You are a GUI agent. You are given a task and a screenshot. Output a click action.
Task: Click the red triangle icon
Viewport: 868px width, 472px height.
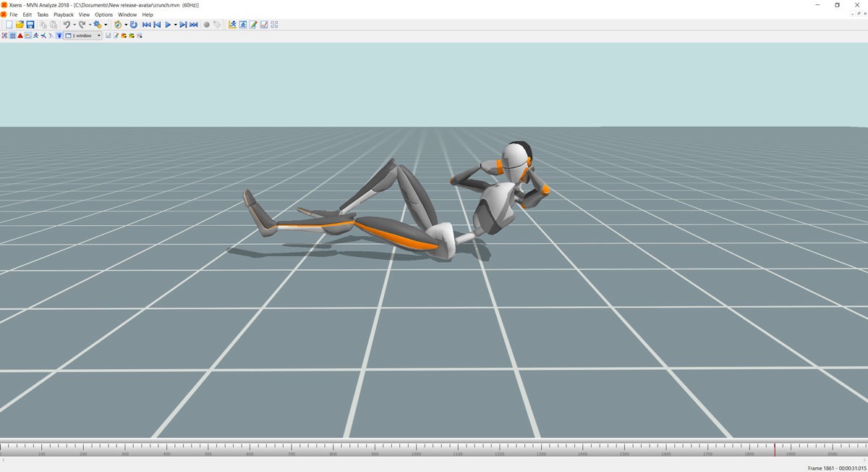point(20,35)
